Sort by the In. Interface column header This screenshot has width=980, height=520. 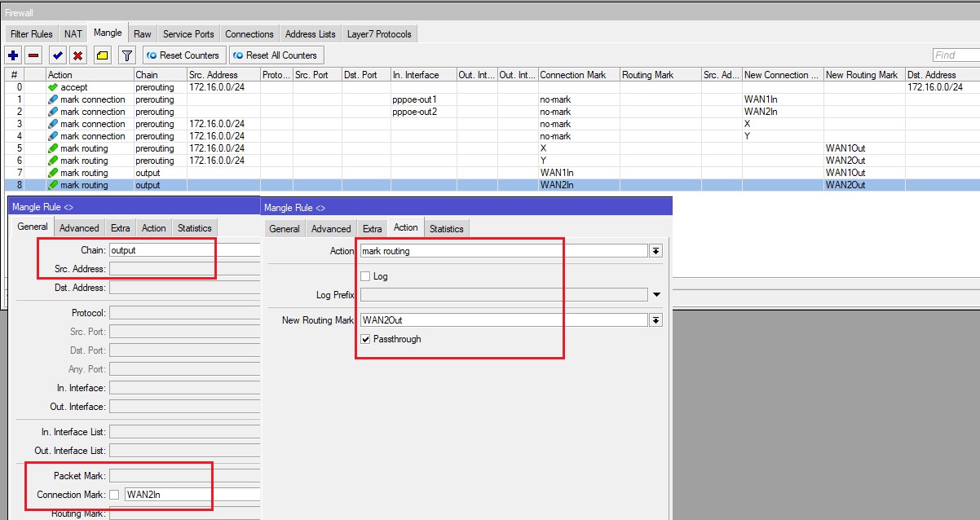[423, 75]
